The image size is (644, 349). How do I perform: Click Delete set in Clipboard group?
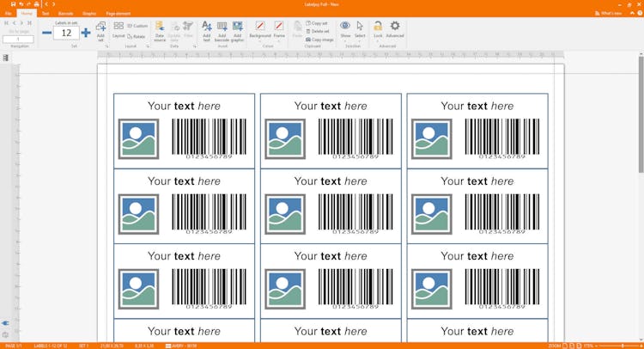click(318, 31)
